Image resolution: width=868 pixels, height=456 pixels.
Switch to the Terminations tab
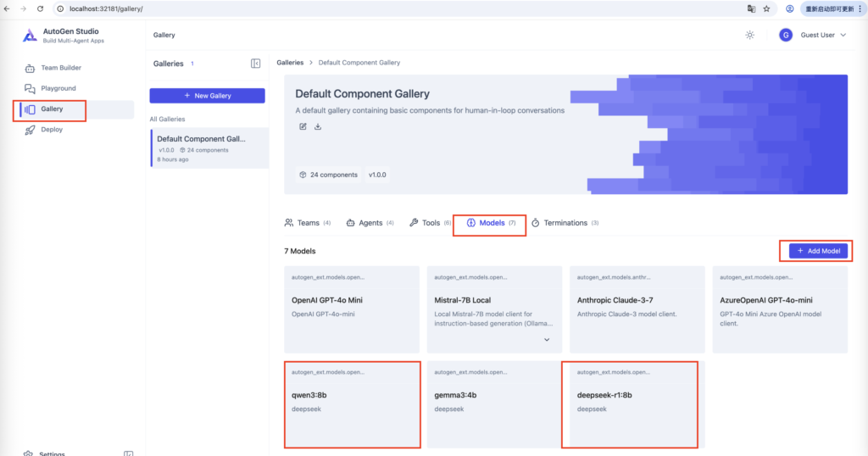click(565, 223)
